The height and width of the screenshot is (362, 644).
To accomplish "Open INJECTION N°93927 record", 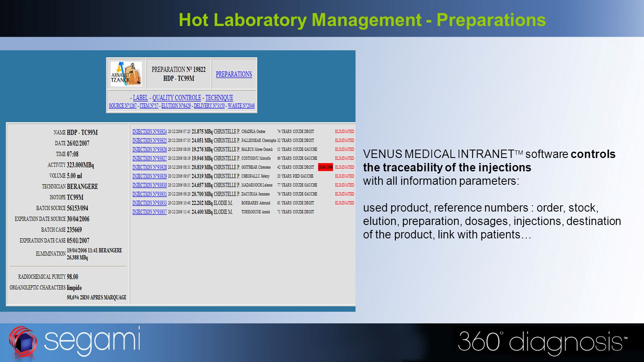I will coord(150,158).
